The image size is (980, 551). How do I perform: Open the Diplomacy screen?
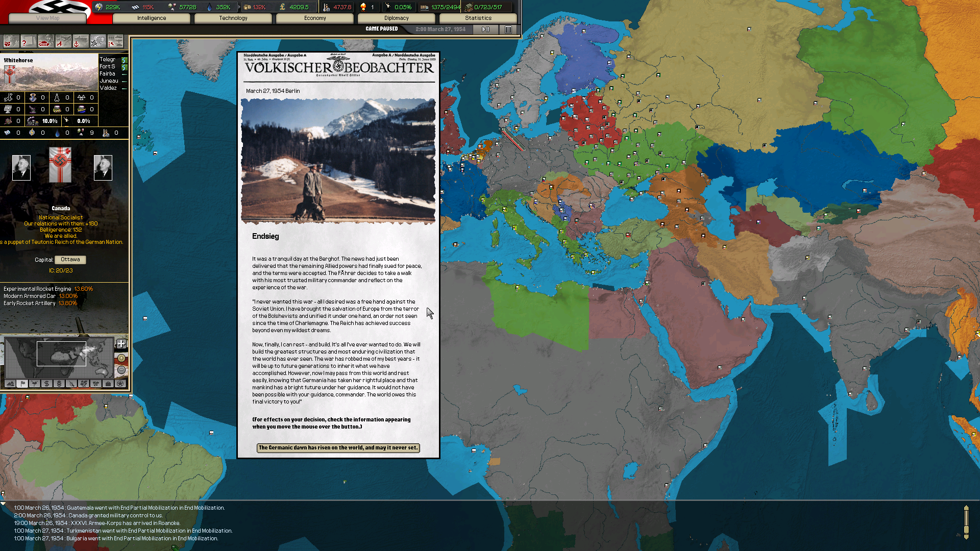[x=397, y=18]
